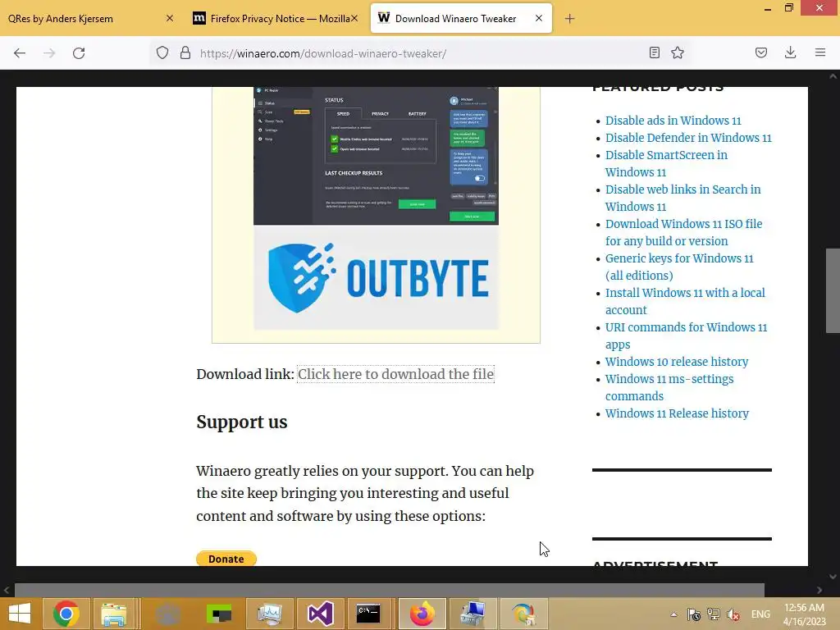Open Disable Defender in Windows 11 link
The width and height of the screenshot is (840, 630).
click(688, 138)
